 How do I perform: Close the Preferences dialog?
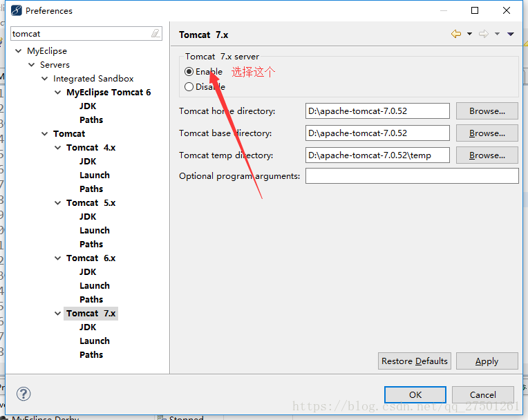pyautogui.click(x=507, y=10)
